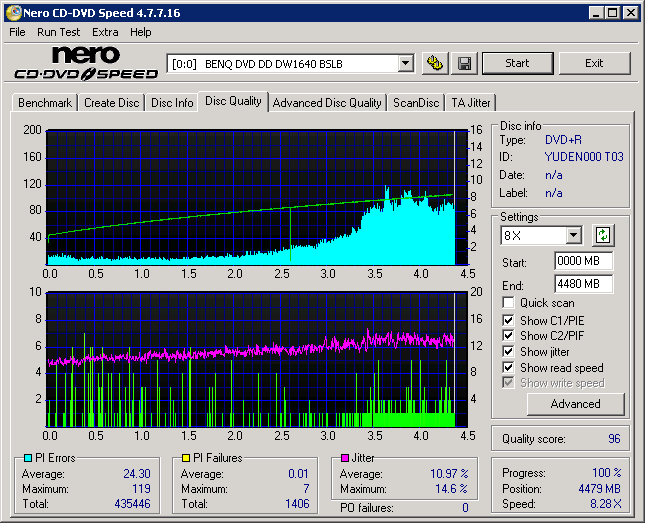Uncheck Show C1/PIE option

coord(509,320)
